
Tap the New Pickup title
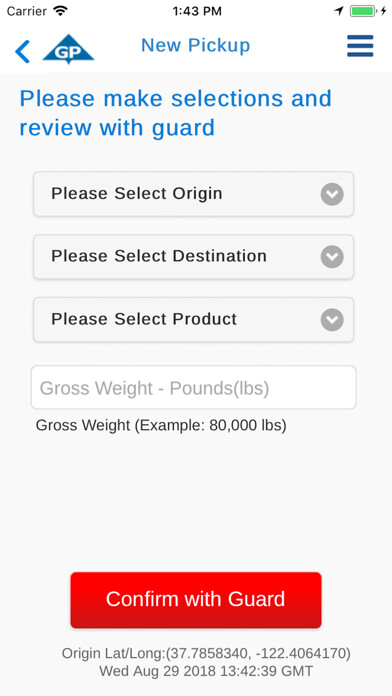196,45
